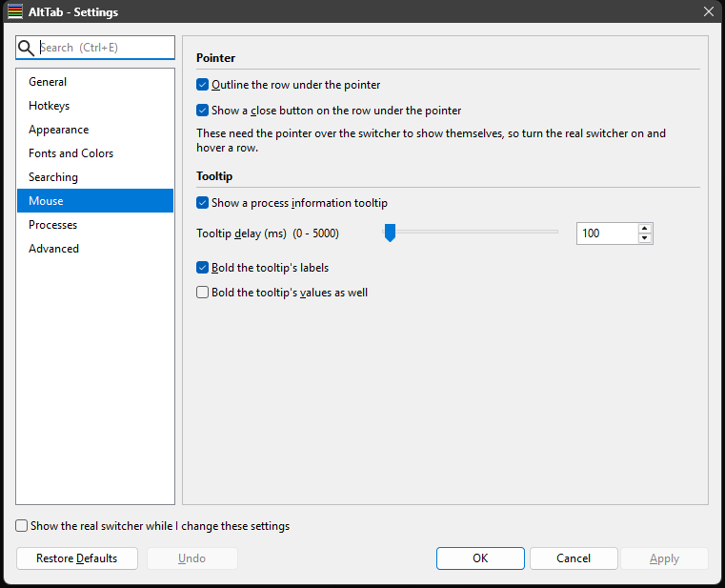Click the AltTab app icon in title bar

coord(15,11)
